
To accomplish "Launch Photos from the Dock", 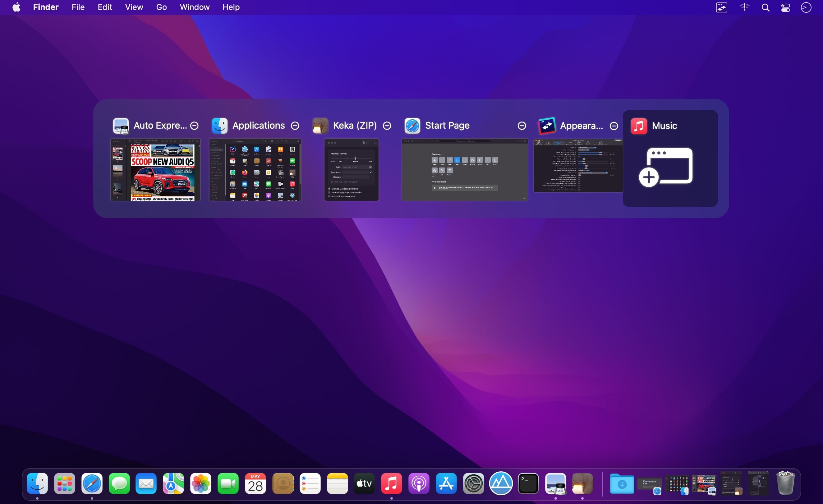I will (x=200, y=483).
